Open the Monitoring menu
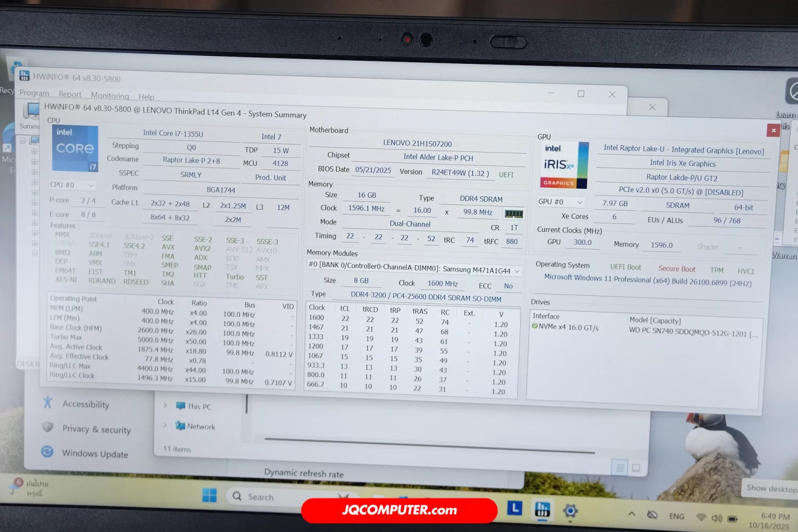798x532 pixels. [x=110, y=96]
